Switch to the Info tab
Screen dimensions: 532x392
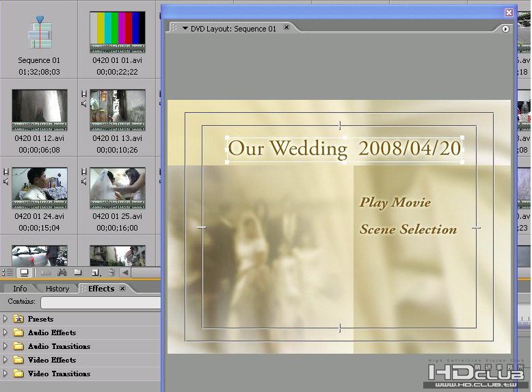tap(20, 289)
